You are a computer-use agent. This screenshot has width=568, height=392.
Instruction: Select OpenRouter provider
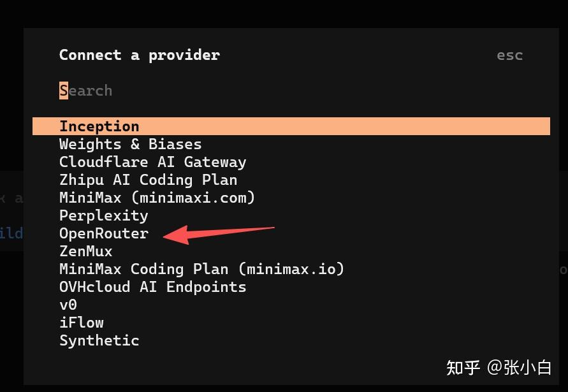point(103,233)
